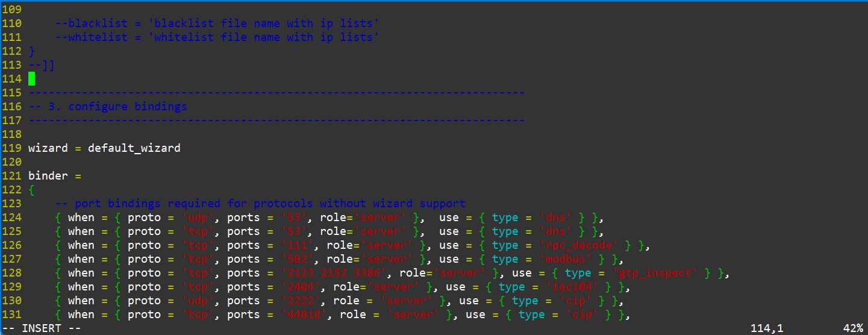The image size is (868, 335).
Task: Click the 'iec104' type string
Action: click(573, 287)
